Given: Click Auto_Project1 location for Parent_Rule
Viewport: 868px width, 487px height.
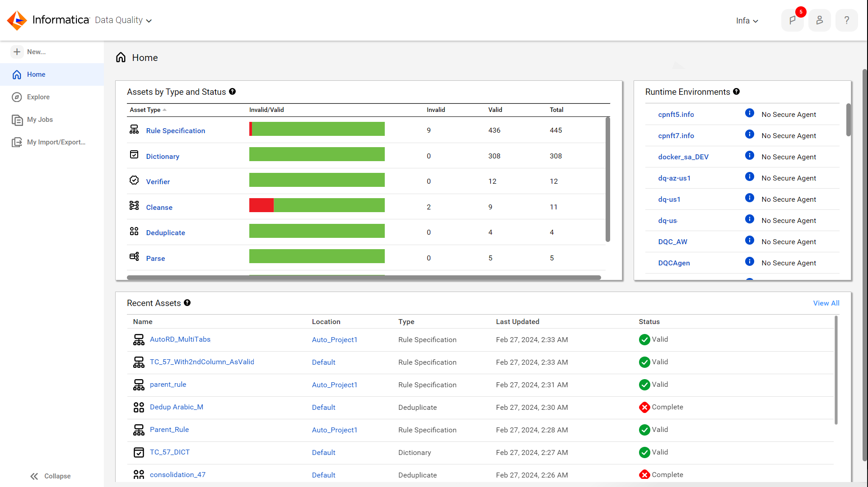Looking at the screenshot, I should [x=335, y=430].
